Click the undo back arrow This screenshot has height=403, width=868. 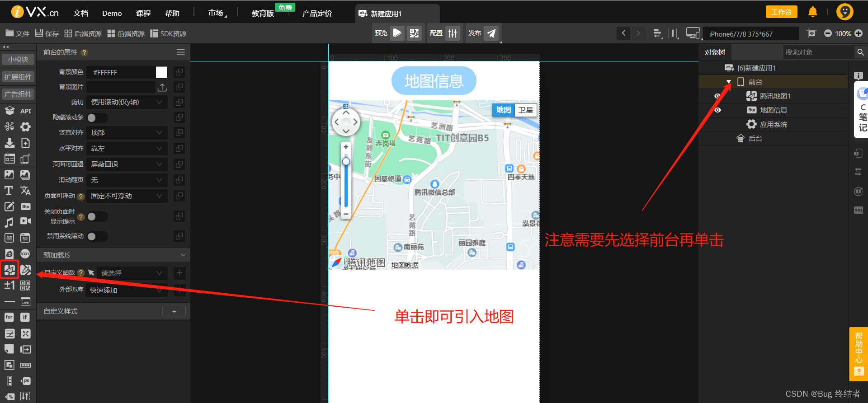tap(623, 33)
